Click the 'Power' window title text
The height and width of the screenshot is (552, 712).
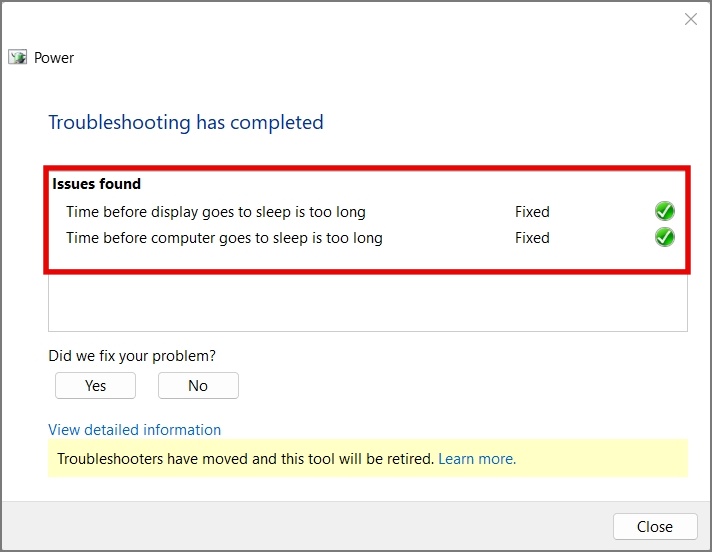[54, 58]
